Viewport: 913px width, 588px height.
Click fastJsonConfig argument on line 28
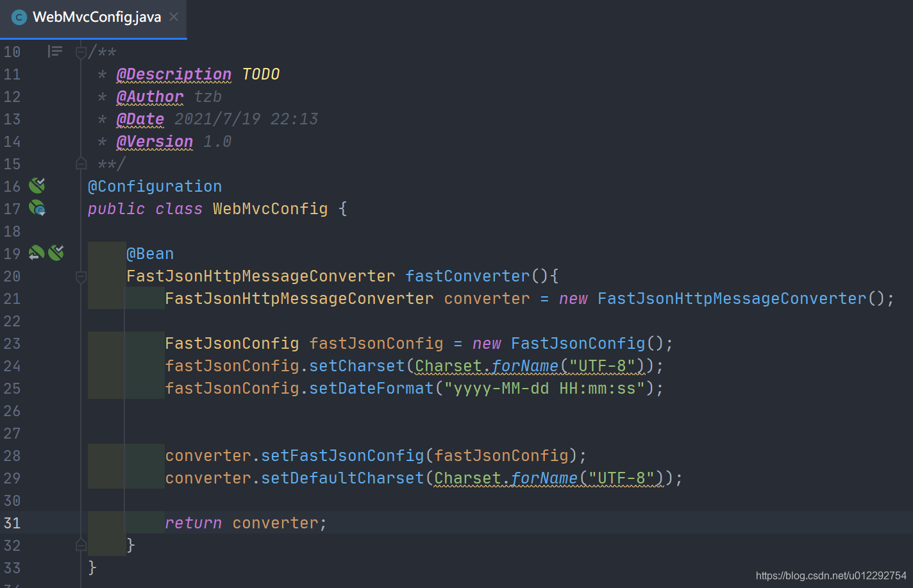tap(501, 456)
